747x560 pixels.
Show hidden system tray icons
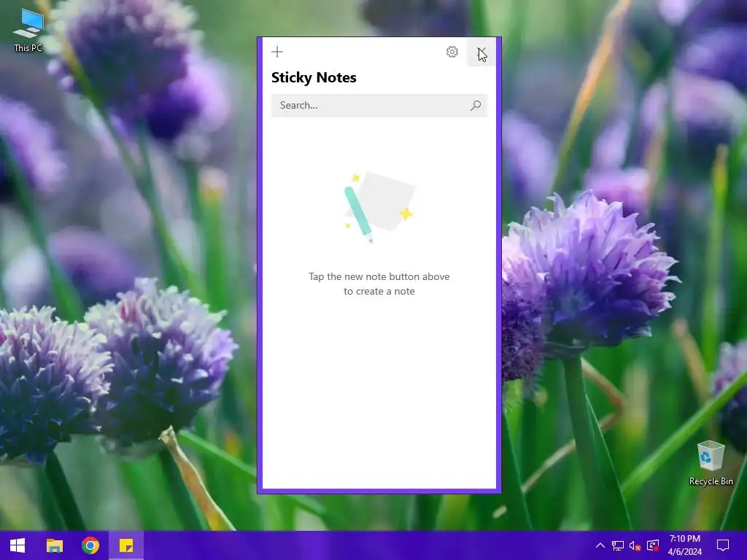coord(600,545)
